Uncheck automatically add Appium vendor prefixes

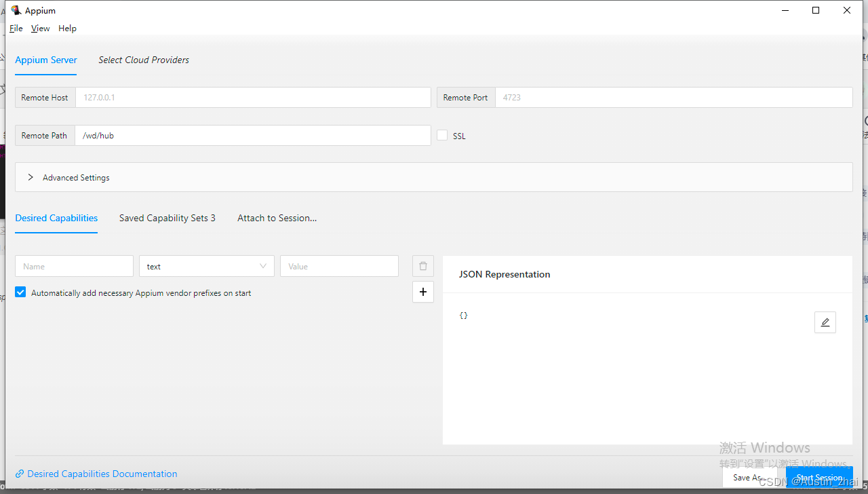[20, 292]
